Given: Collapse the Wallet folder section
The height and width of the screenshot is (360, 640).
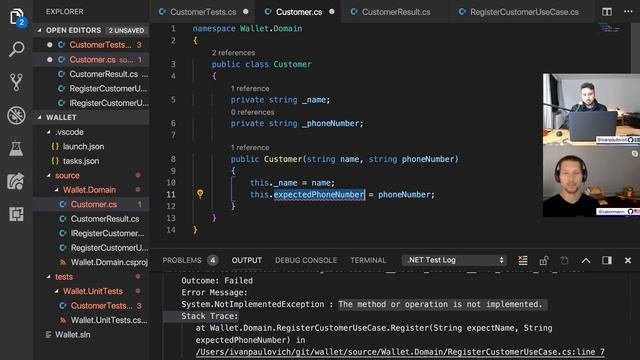Looking at the screenshot, I should tap(39, 117).
